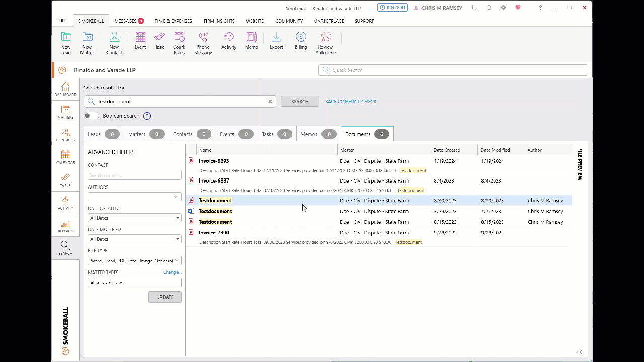The image size is (644, 362).
Task: Open the Website tab
Action: pyautogui.click(x=255, y=21)
